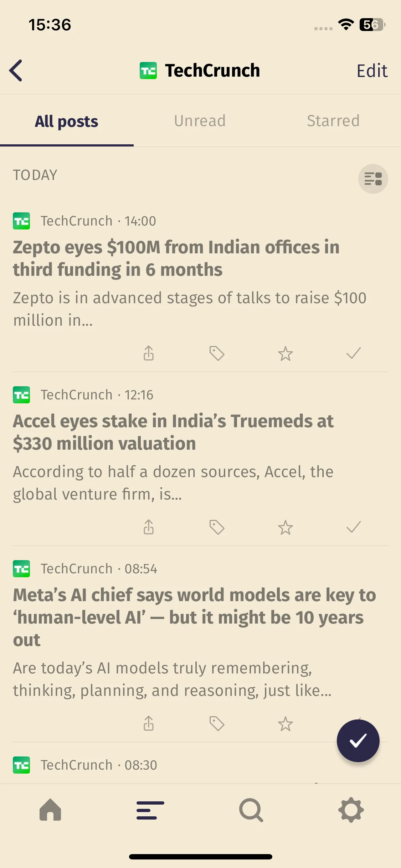Open Search from the bottom navigation
The height and width of the screenshot is (868, 401).
(x=251, y=810)
